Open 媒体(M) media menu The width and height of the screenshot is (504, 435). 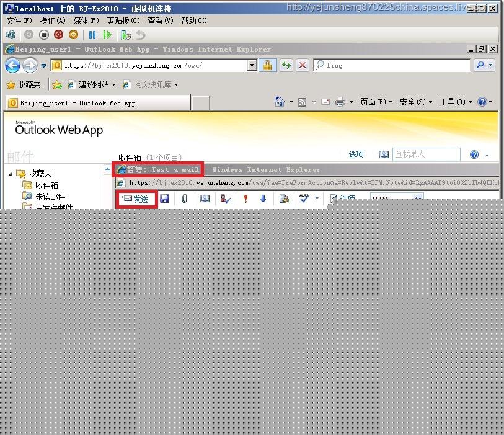tap(86, 20)
